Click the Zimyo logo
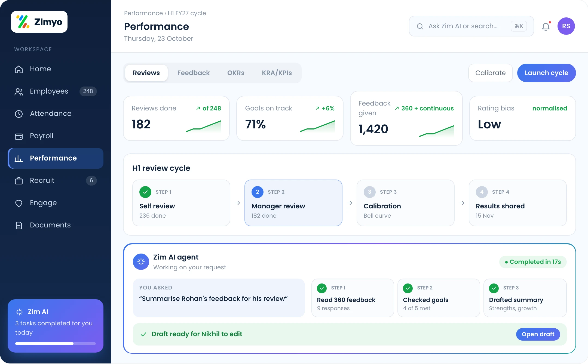 [x=39, y=22]
